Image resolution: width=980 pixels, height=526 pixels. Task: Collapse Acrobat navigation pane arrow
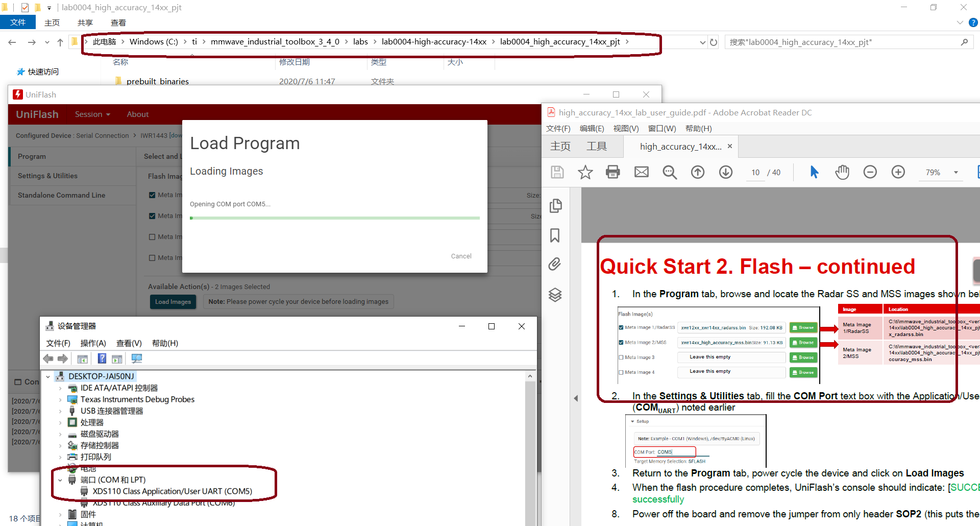pos(576,398)
